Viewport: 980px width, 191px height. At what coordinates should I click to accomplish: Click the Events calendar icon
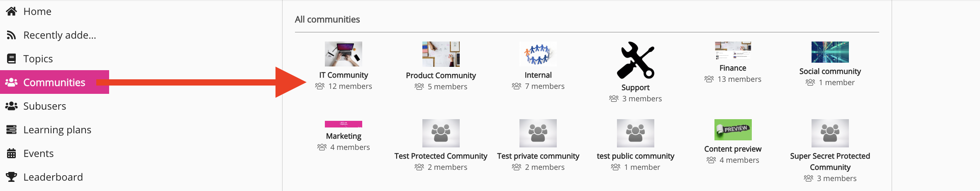12,153
